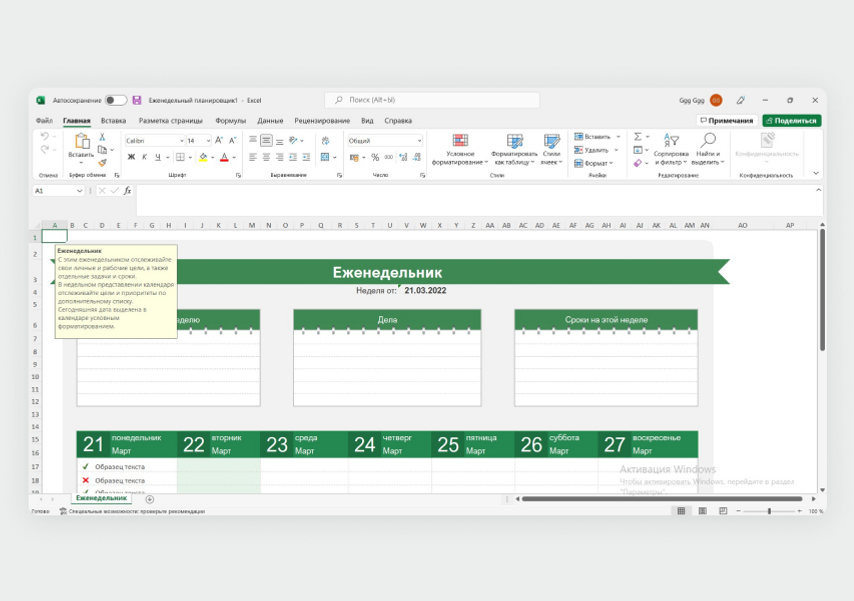Click the Вставить clipboard paste icon
The height and width of the screenshot is (601, 854).
tap(82, 141)
